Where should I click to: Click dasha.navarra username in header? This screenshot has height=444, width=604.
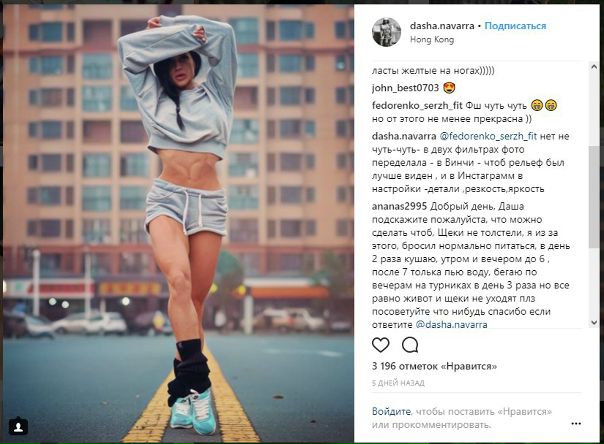click(x=442, y=26)
